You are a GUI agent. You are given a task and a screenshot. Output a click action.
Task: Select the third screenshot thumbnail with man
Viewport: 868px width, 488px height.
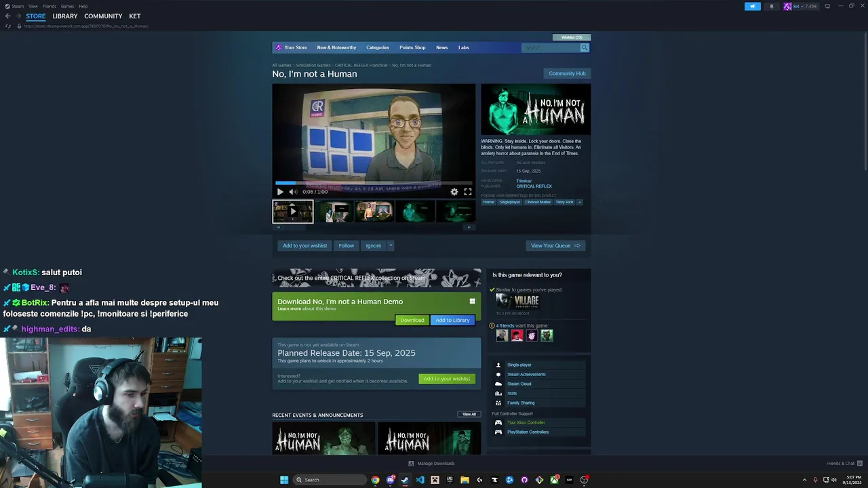tap(374, 211)
